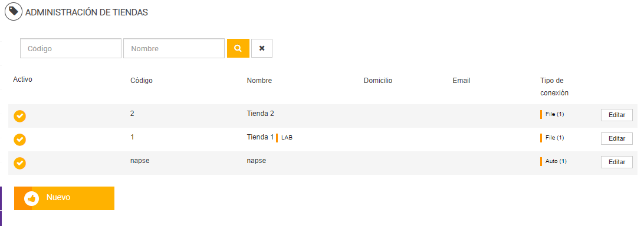Click the Activo column header
This screenshot has height=226, width=644.
click(x=22, y=79)
